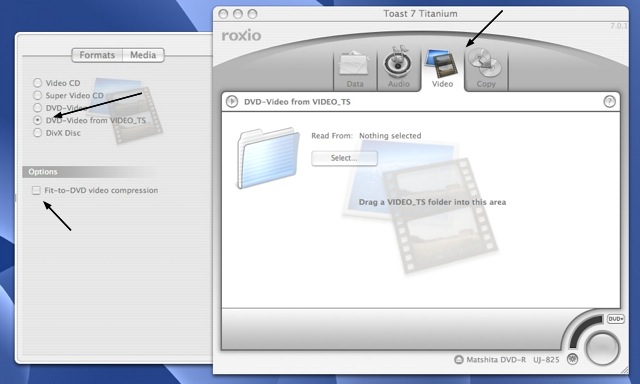640x384 pixels.
Task: Select the Super Video CD radio button
Action: 38,95
